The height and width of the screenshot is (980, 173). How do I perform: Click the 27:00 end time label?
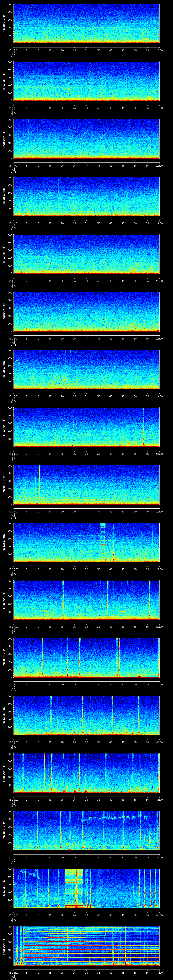(159, 569)
